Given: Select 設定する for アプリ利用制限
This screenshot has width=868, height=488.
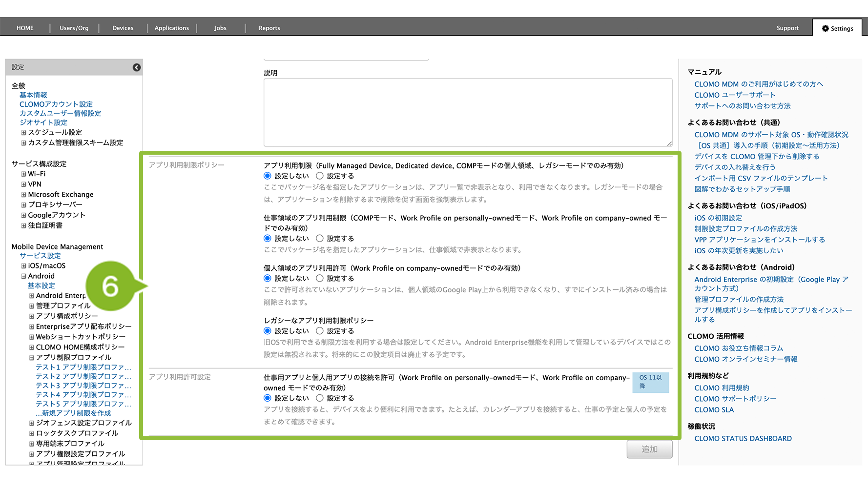Looking at the screenshot, I should coord(320,176).
